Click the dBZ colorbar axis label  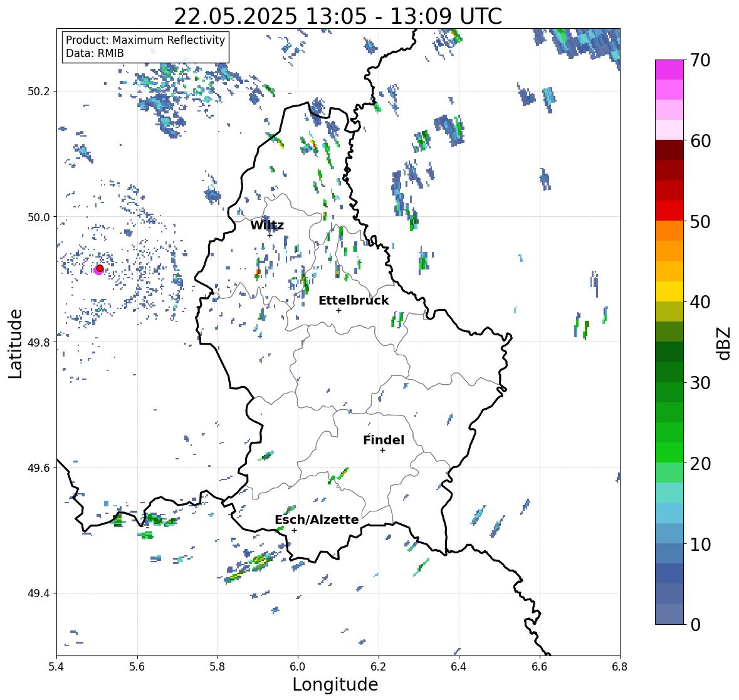tap(725, 343)
